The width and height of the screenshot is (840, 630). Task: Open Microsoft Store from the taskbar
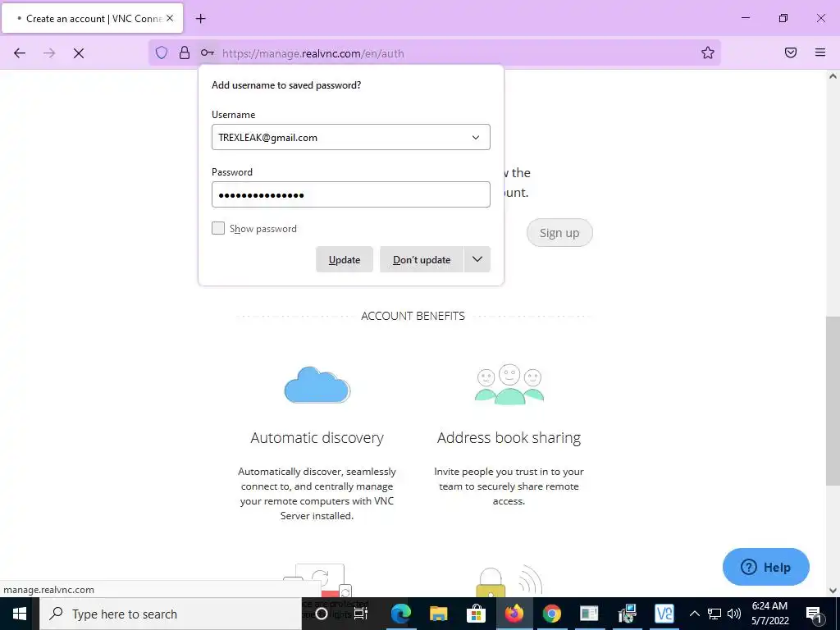476,614
